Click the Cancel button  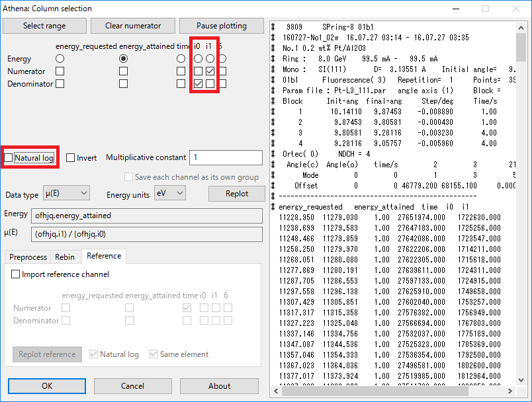coord(132,386)
